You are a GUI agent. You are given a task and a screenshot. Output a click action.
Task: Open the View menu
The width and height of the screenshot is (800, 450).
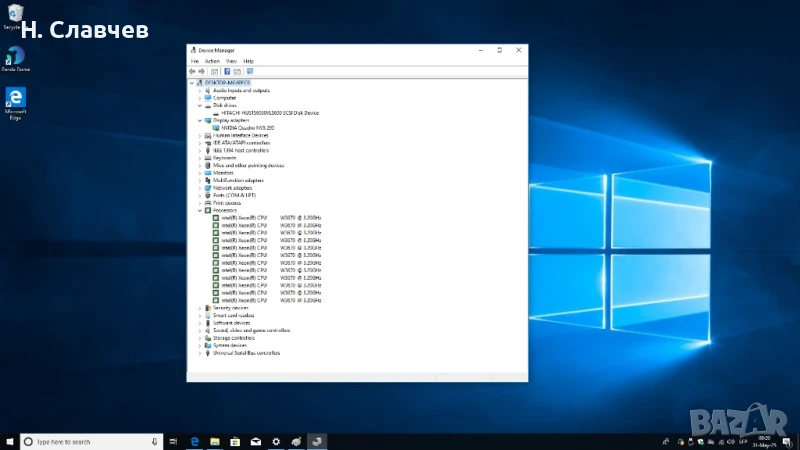coord(231,61)
